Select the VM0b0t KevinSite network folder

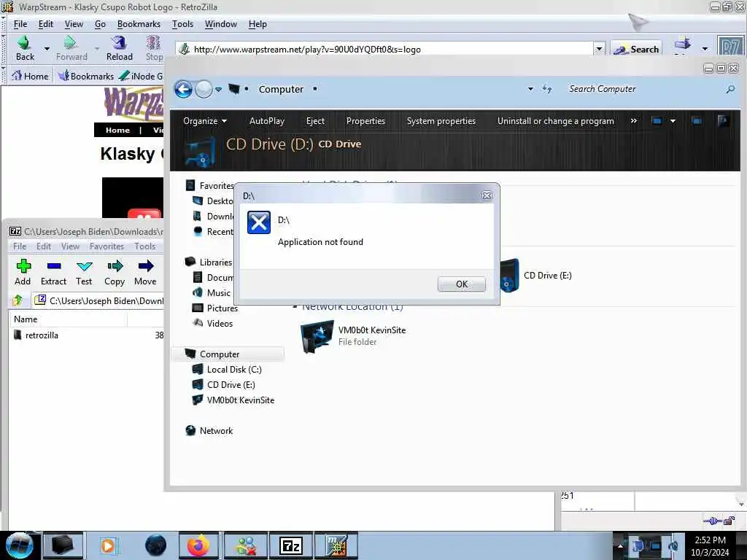(354, 335)
